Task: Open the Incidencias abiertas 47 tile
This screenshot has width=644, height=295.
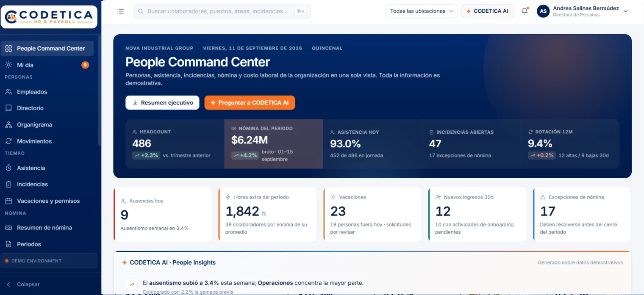Action: point(471,144)
